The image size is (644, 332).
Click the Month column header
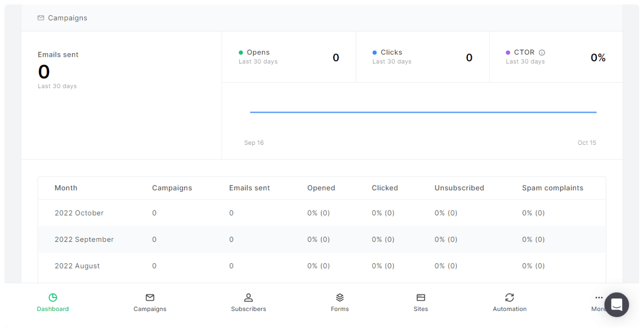tap(66, 188)
